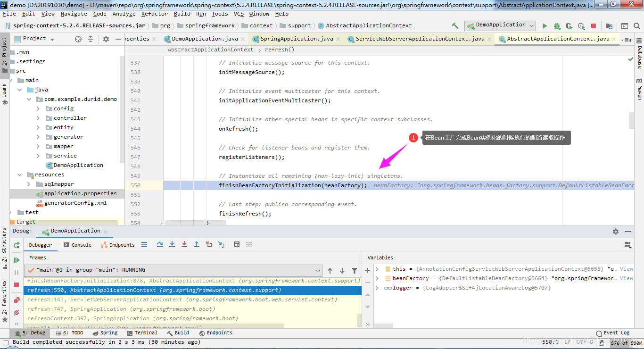Image resolution: width=644 pixels, height=349 pixels.
Task: Open the Refactor menu
Action: pos(155,14)
